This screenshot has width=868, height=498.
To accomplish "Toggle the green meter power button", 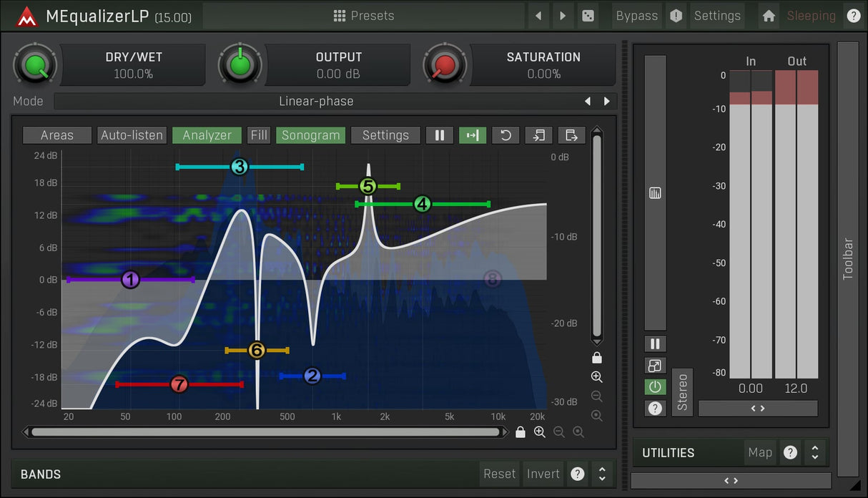I will (655, 387).
